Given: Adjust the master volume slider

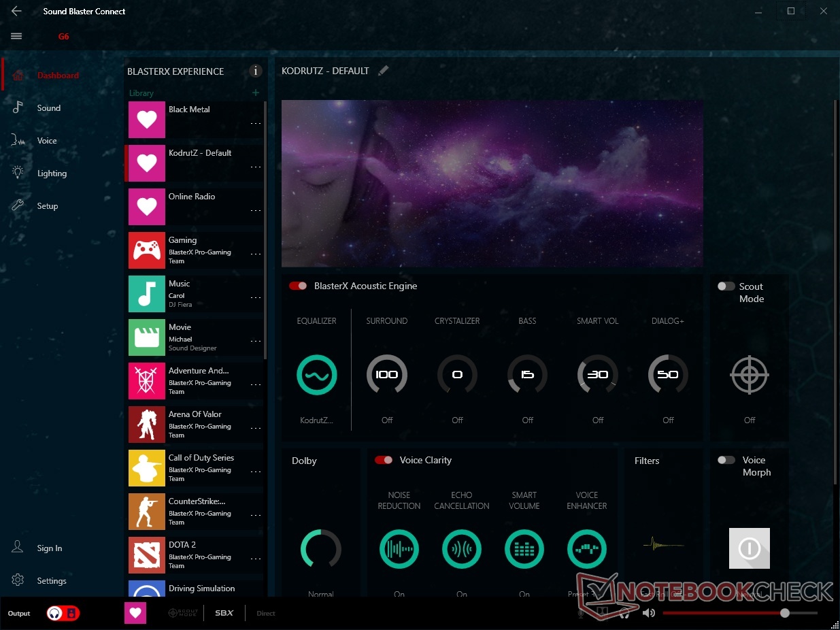Looking at the screenshot, I should (741, 613).
